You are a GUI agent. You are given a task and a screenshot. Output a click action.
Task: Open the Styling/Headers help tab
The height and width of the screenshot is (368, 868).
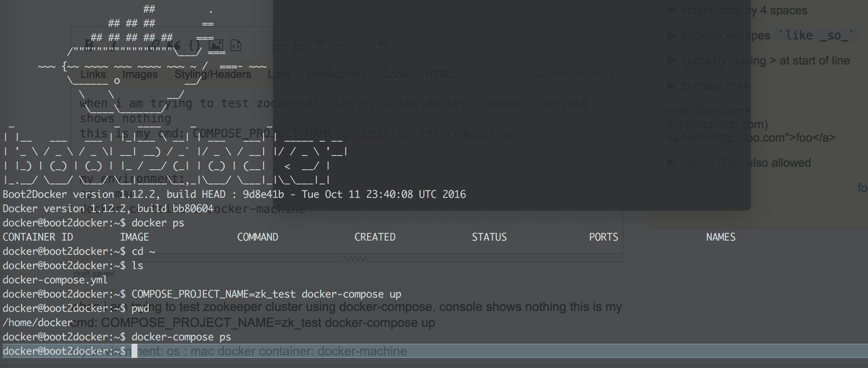(213, 74)
